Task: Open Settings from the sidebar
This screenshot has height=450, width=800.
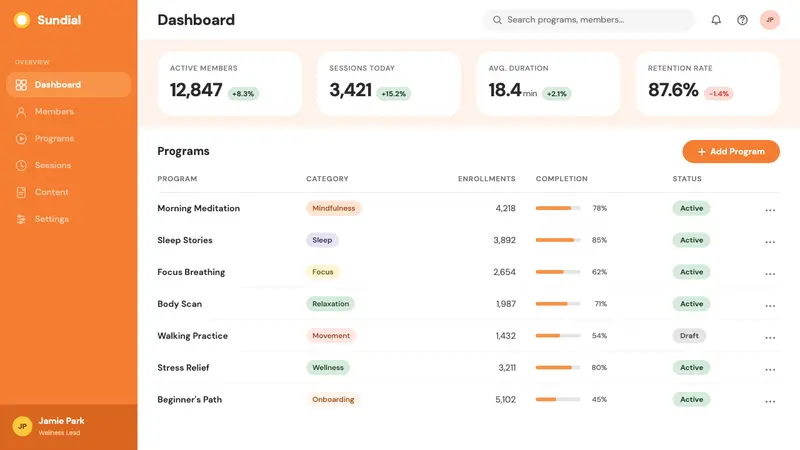Action: [68, 219]
